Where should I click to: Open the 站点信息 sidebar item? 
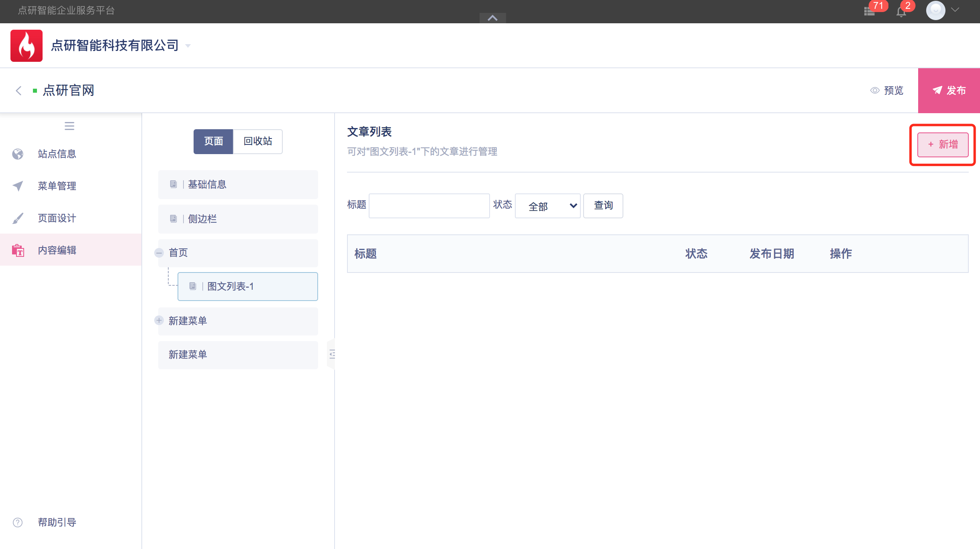[71, 154]
